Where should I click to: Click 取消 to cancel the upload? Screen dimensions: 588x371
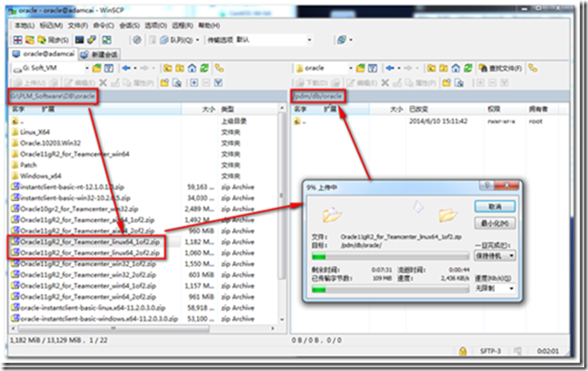click(x=495, y=207)
